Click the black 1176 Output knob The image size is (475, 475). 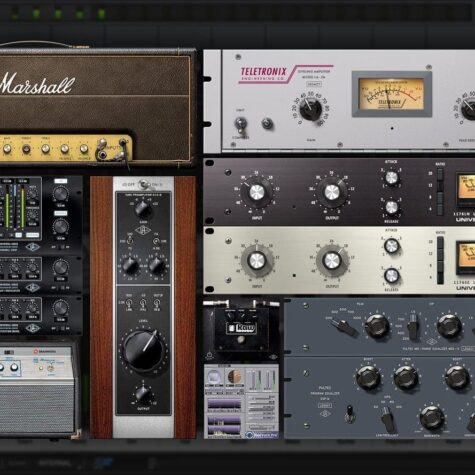[x=332, y=193]
